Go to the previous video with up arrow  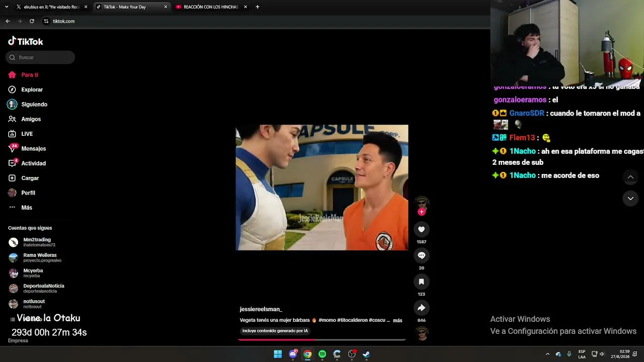click(630, 177)
